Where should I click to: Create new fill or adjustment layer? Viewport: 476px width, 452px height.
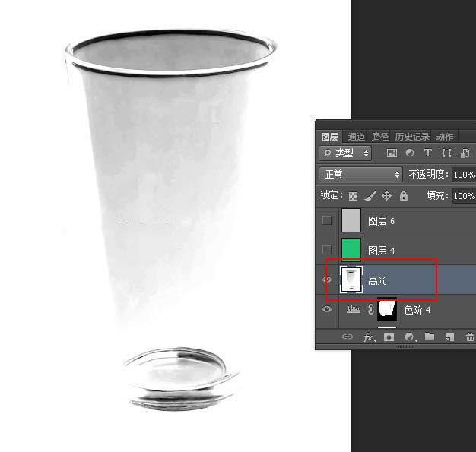409,337
